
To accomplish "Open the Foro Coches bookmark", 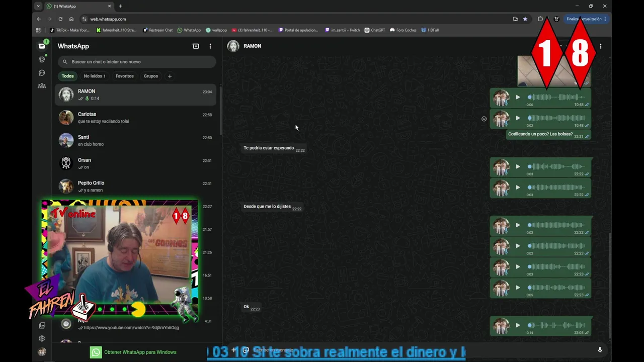I will tap(403, 30).
